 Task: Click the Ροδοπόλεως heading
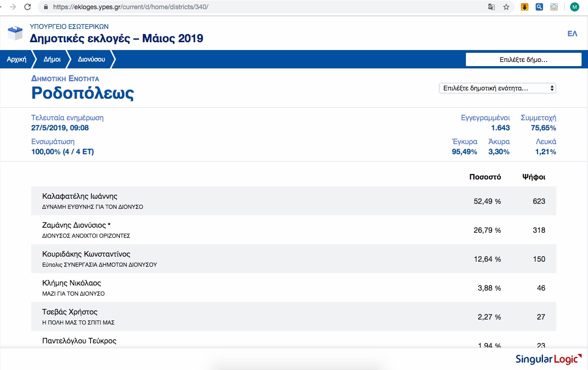[83, 93]
